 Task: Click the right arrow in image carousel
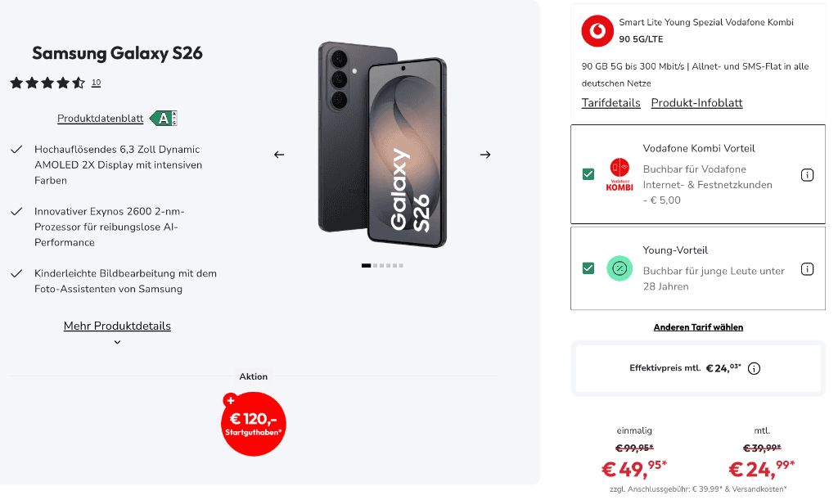pyautogui.click(x=485, y=155)
